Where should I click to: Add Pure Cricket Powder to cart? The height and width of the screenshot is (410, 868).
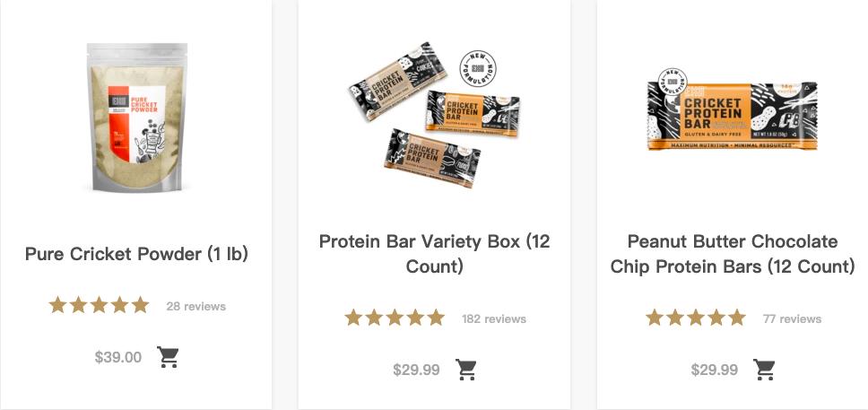pyautogui.click(x=169, y=357)
